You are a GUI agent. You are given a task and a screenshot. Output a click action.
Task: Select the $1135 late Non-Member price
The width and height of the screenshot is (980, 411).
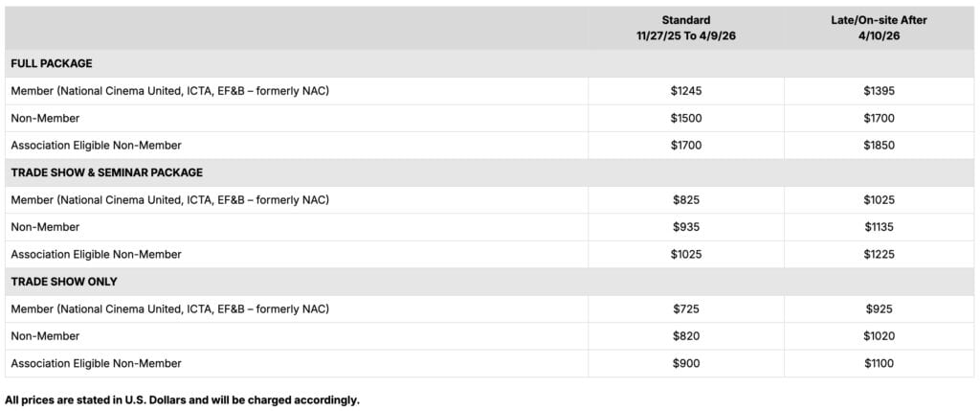point(879,227)
